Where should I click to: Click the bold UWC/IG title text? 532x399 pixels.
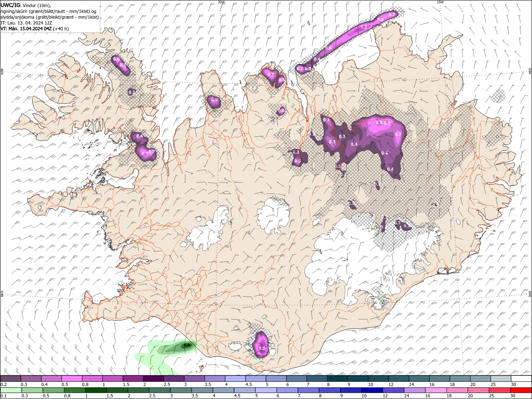(x=10, y=5)
